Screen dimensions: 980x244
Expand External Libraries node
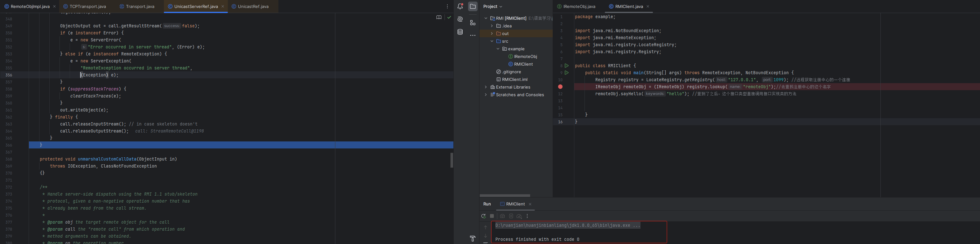486,87
